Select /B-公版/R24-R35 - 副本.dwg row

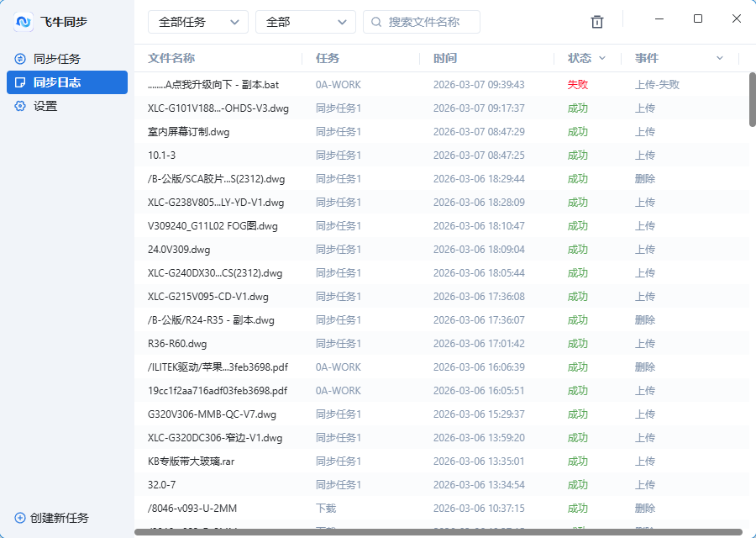point(441,320)
